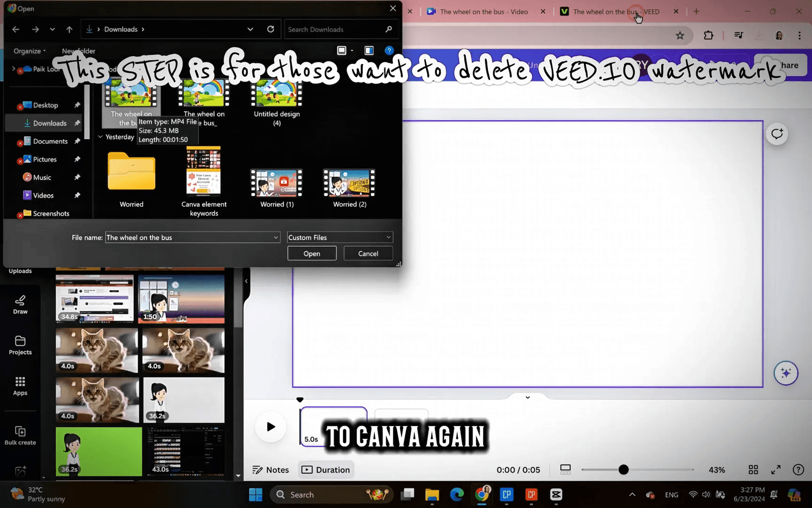The width and height of the screenshot is (812, 508).
Task: Open Chrome three-dot menu
Action: click(799, 36)
